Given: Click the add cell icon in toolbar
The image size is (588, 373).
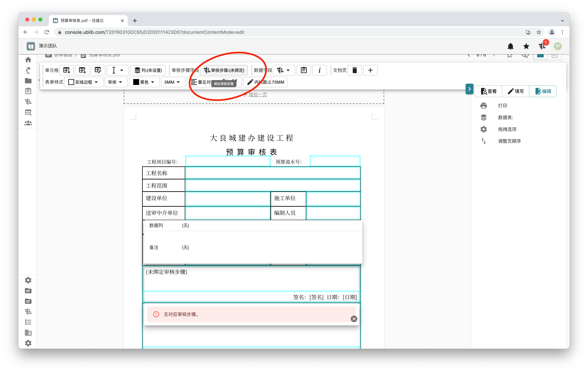Looking at the screenshot, I should point(82,70).
